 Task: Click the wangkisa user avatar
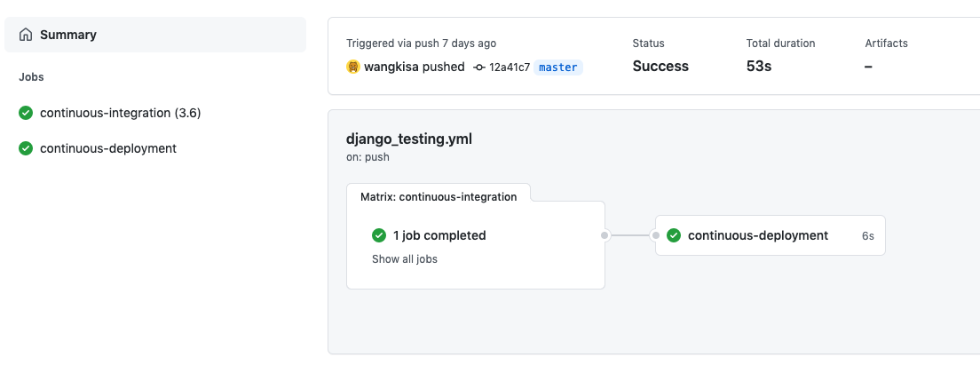point(353,67)
